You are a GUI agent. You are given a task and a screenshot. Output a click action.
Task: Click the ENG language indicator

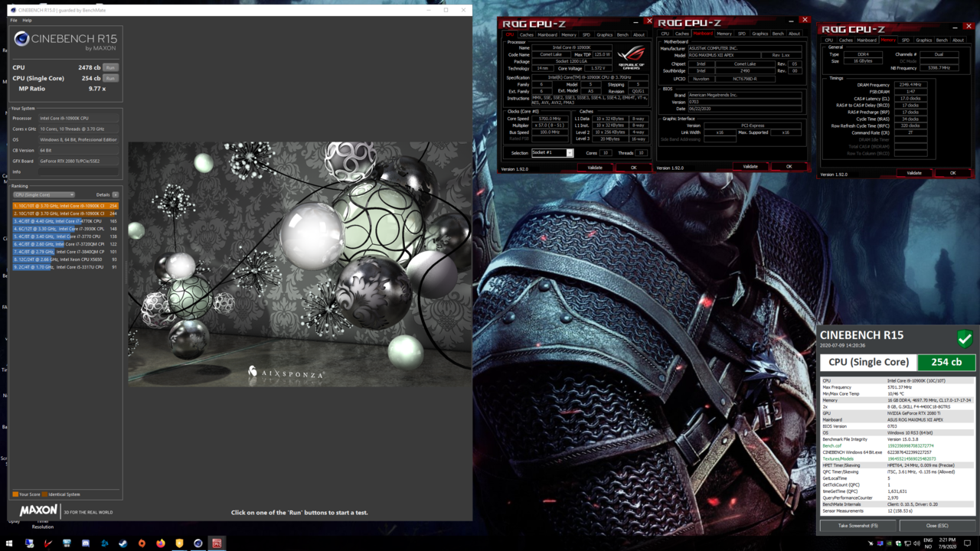(x=929, y=540)
